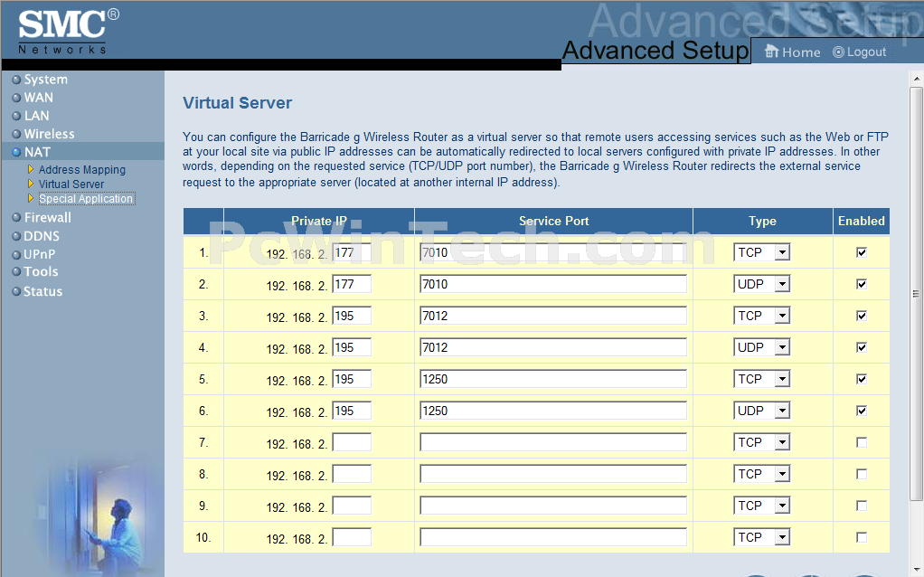The width and height of the screenshot is (924, 577).
Task: Click the arrow icon beside Address Mapping
Action: pos(31,169)
